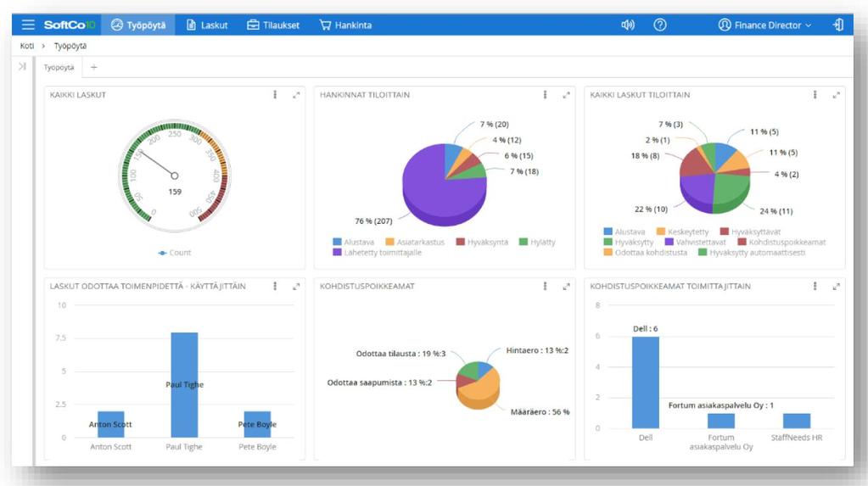Open the hamburger main menu
868x486 pixels.
(28, 25)
